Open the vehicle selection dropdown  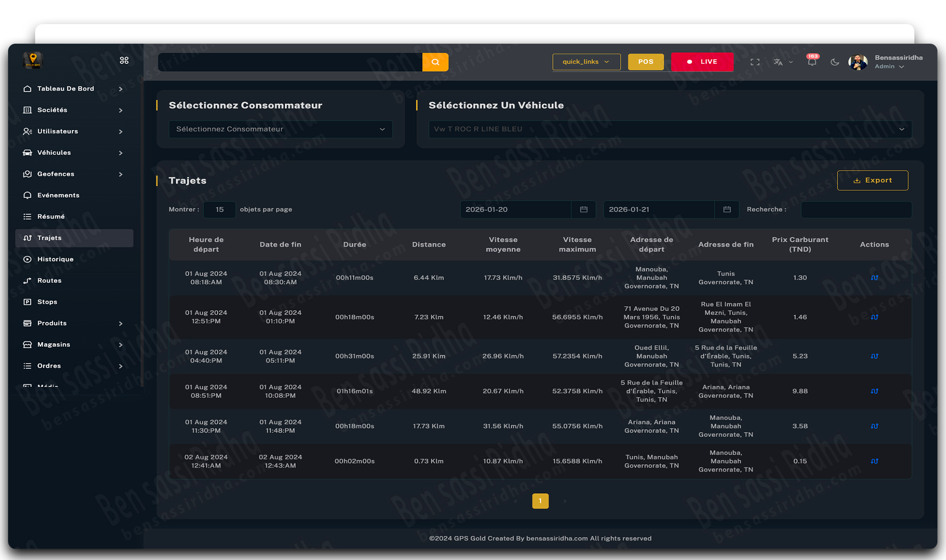point(669,129)
